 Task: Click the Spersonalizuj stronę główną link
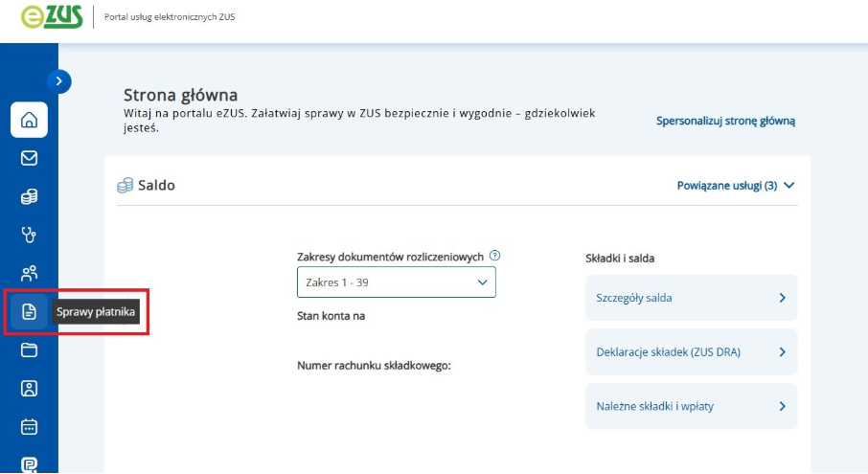[x=725, y=121]
